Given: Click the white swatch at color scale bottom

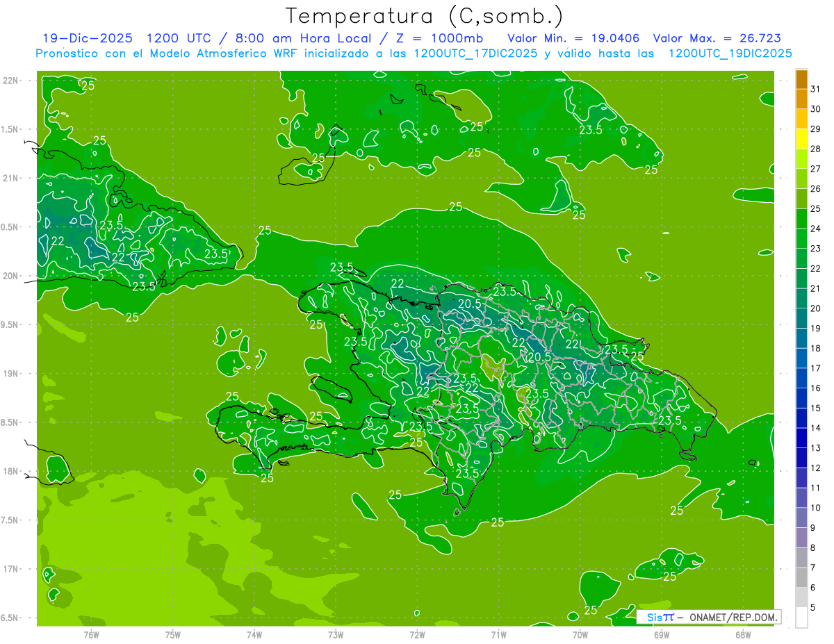Looking at the screenshot, I should click(x=801, y=618).
